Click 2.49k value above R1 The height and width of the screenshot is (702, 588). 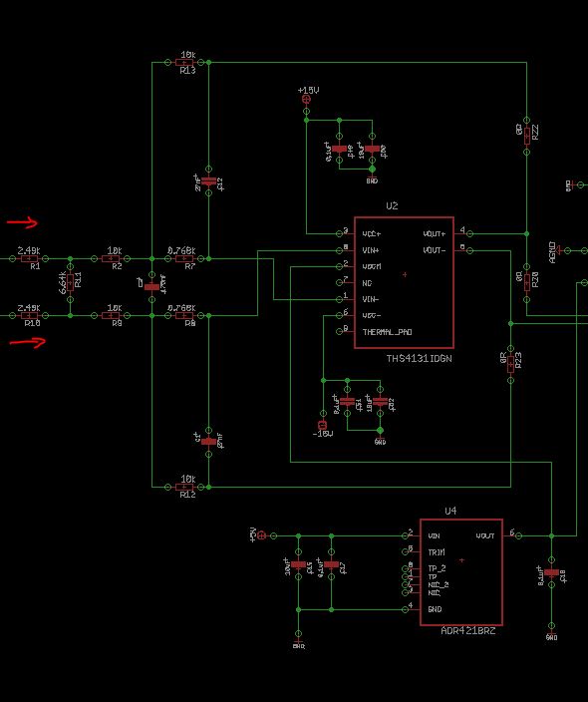(x=29, y=250)
